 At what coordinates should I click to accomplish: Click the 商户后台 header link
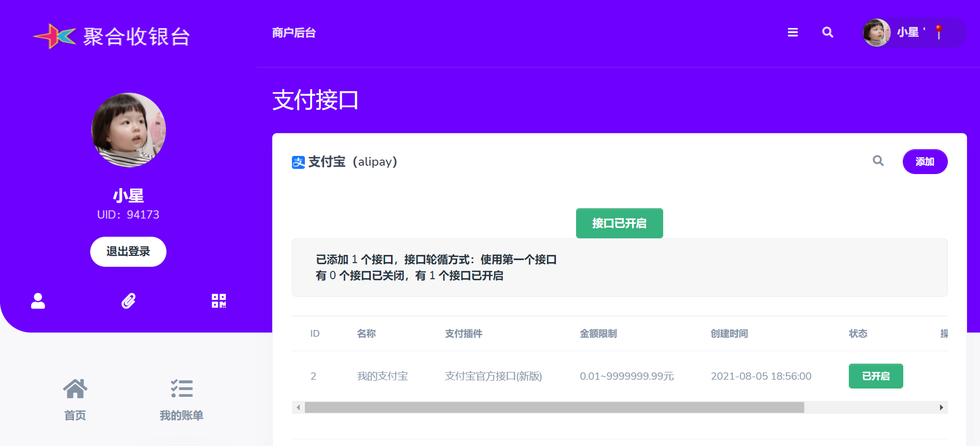pos(294,33)
